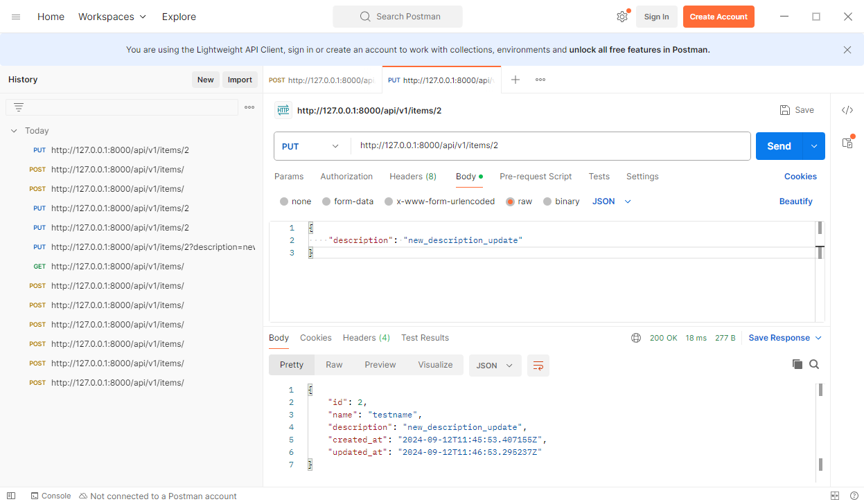864x504 pixels.
Task: Click the Search Postman box
Action: 398,17
